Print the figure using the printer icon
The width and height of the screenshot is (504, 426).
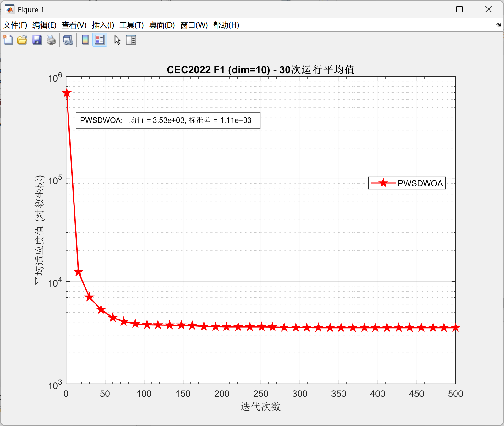point(51,40)
